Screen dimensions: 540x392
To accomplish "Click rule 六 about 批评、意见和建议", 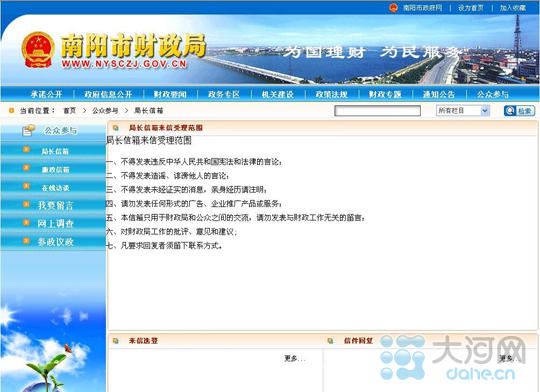I will tap(171, 231).
